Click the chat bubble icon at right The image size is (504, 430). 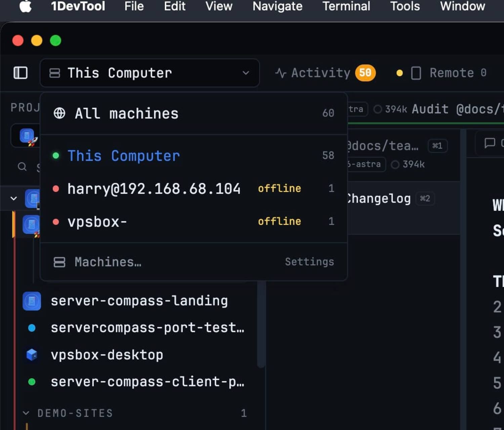[490, 143]
